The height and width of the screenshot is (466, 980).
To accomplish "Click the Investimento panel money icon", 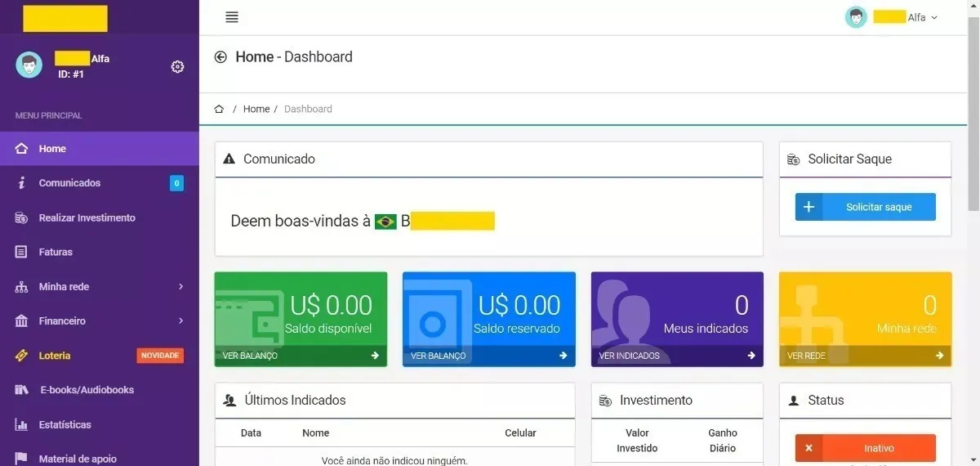I will (x=605, y=401).
